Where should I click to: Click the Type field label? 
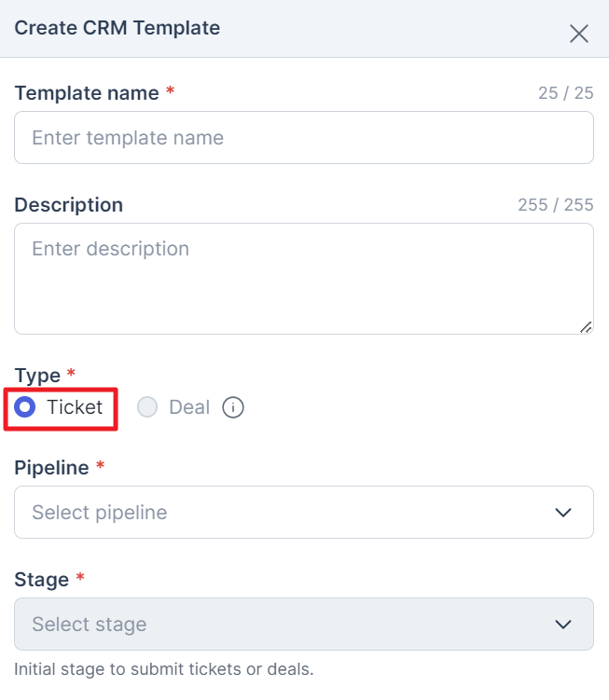[x=37, y=376]
